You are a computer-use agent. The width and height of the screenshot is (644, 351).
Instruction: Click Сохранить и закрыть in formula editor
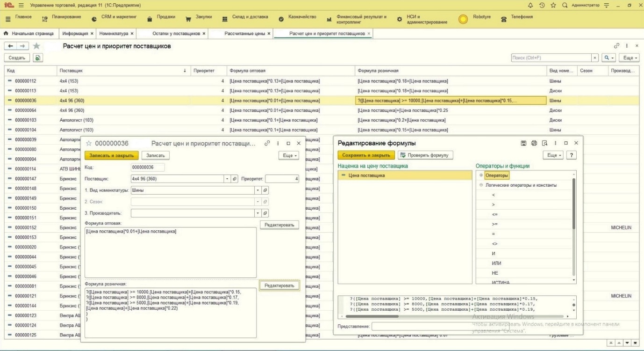[x=366, y=155]
